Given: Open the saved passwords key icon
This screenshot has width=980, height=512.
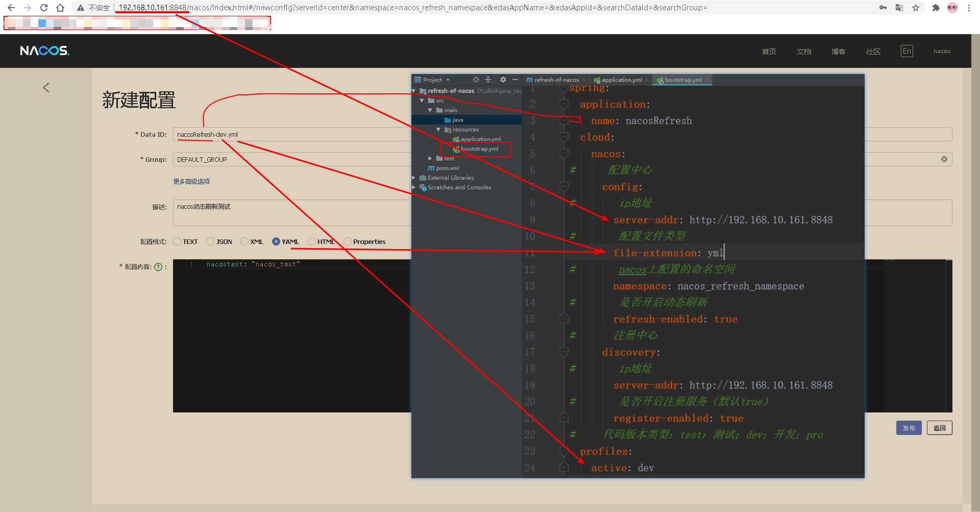Looking at the screenshot, I should click(883, 8).
